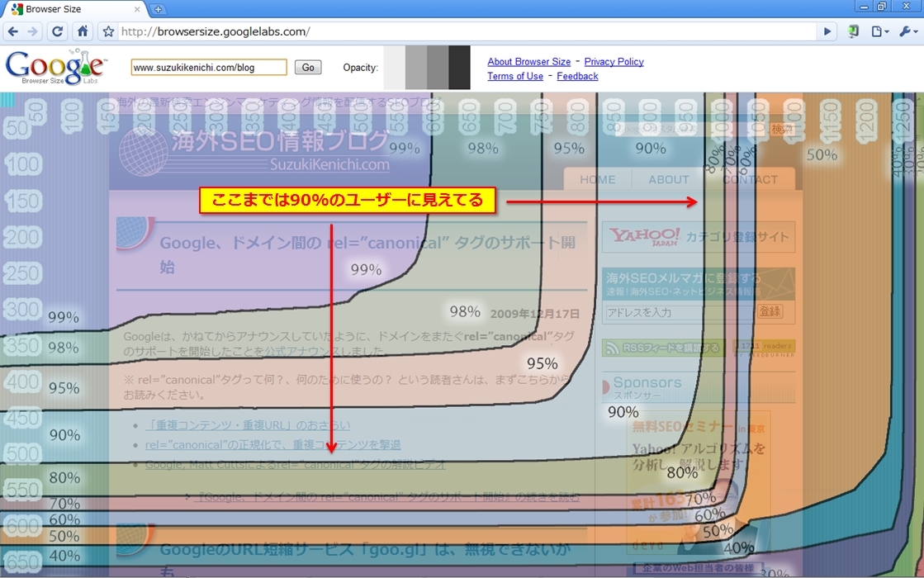924x578 pixels.
Task: Open the rel="canonical" タグのサポート開始 article title
Action: [x=367, y=254]
